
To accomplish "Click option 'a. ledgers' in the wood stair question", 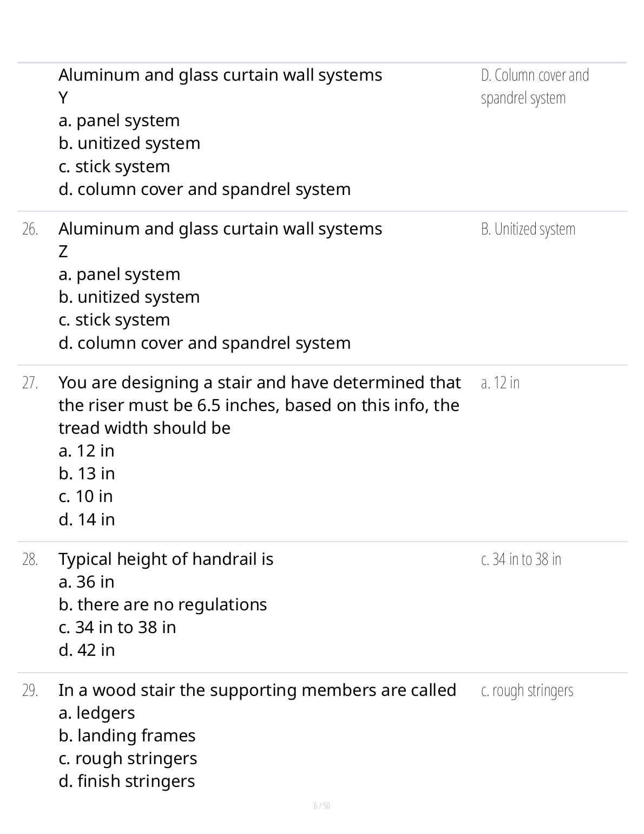I will [96, 713].
